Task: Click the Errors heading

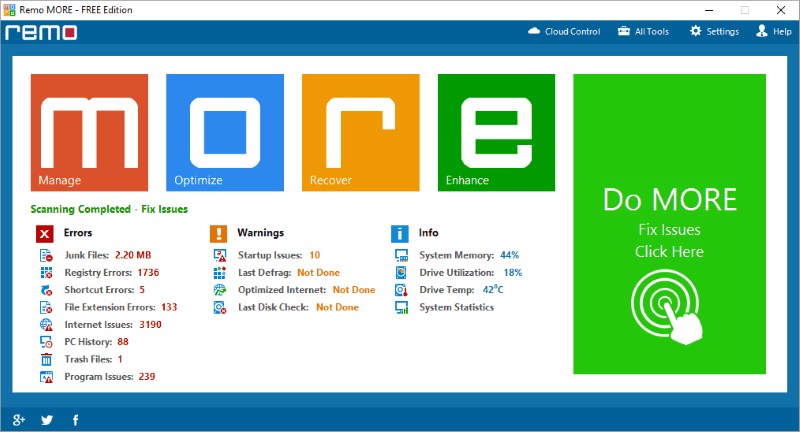Action: click(x=78, y=233)
